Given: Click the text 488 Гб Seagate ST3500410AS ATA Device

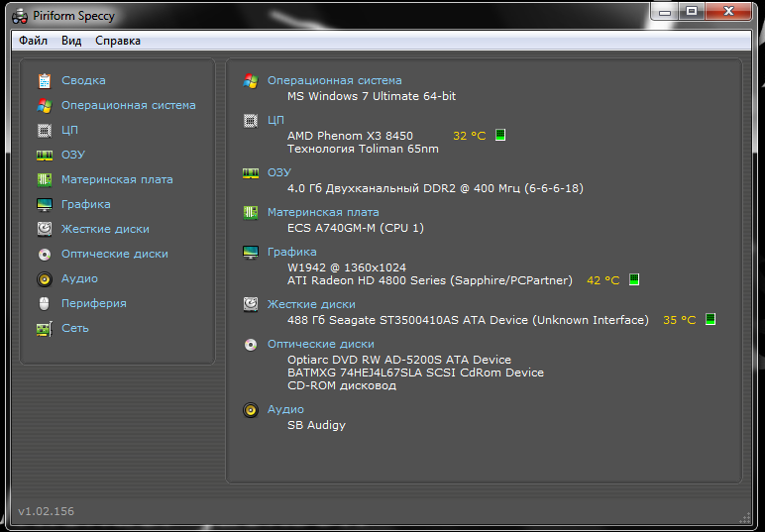Looking at the screenshot, I should 407,320.
